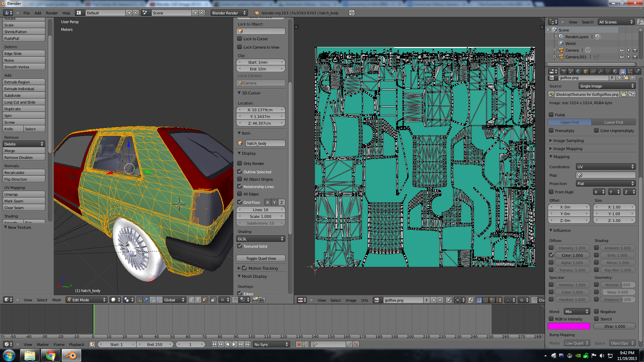Open the Help menu
Screen dimensions: 644x362
pos(66,13)
